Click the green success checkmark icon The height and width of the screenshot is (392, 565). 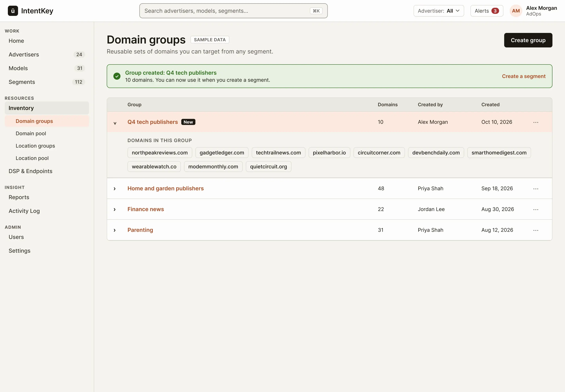pyautogui.click(x=117, y=76)
